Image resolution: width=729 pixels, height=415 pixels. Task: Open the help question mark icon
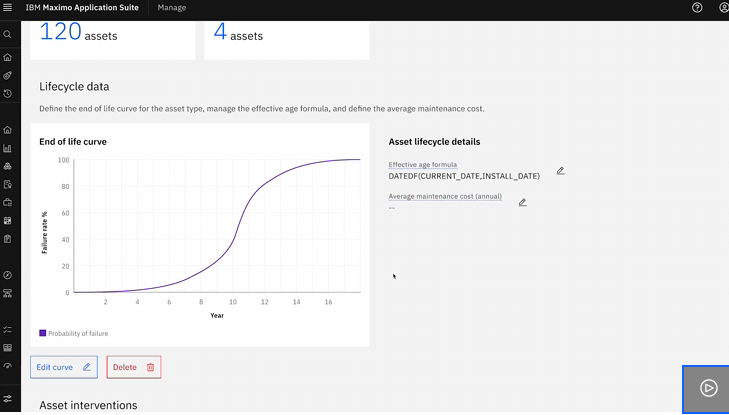tap(697, 7)
